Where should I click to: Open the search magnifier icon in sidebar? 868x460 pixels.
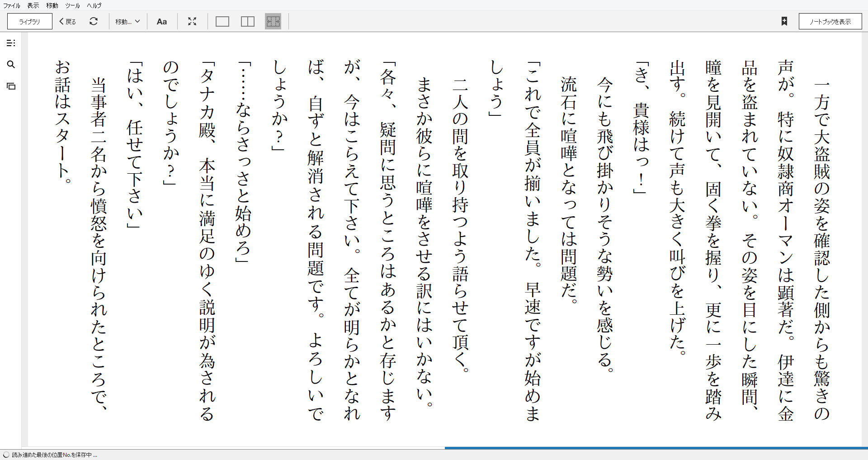pyautogui.click(x=11, y=65)
